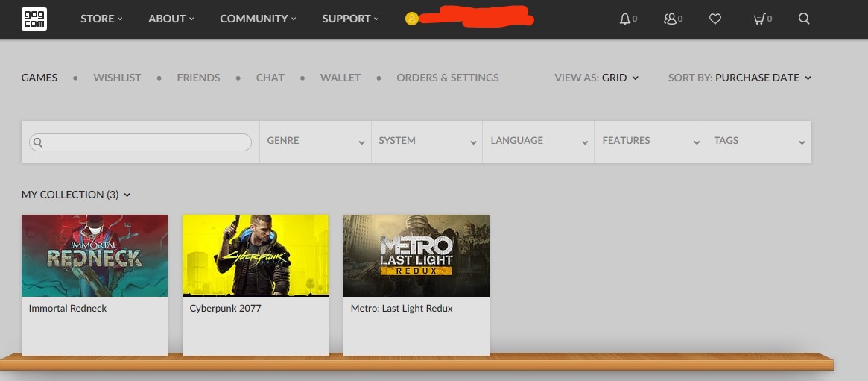Change the View As Grid option
The width and height of the screenshot is (868, 381).
click(620, 78)
